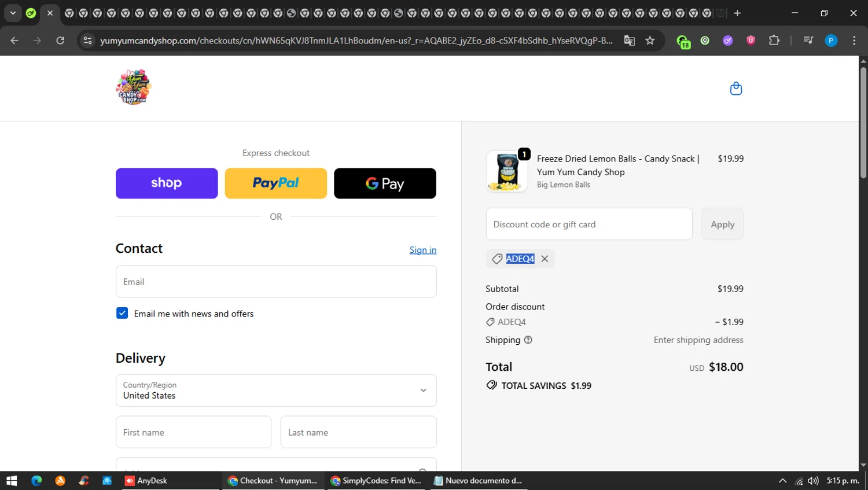Click the Yum Yum Candy Shop logo
Screen dimensions: 868x490
pyautogui.click(x=134, y=87)
